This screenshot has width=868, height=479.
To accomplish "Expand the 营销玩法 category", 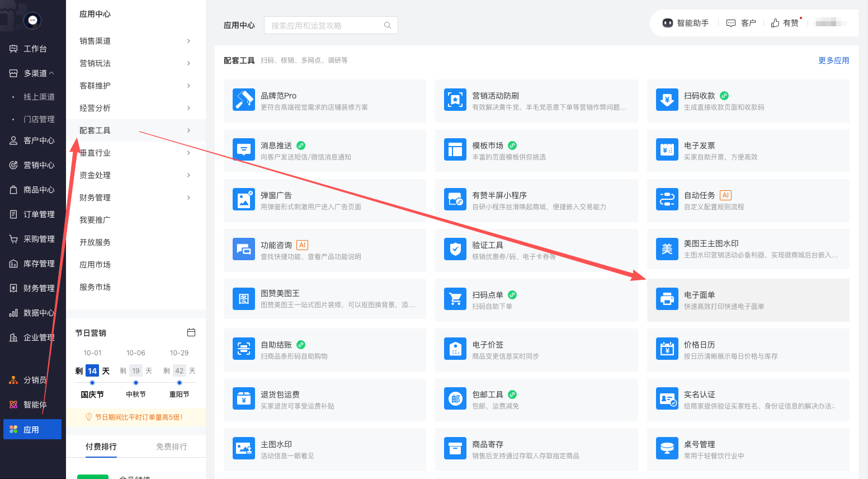I will point(135,63).
